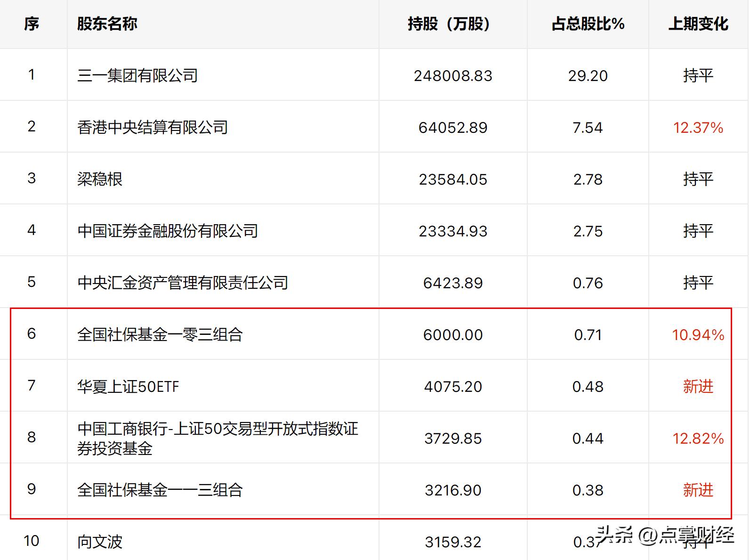The width and height of the screenshot is (750, 560).
Task: Click holdings value 23584.05
Action: pos(453,179)
